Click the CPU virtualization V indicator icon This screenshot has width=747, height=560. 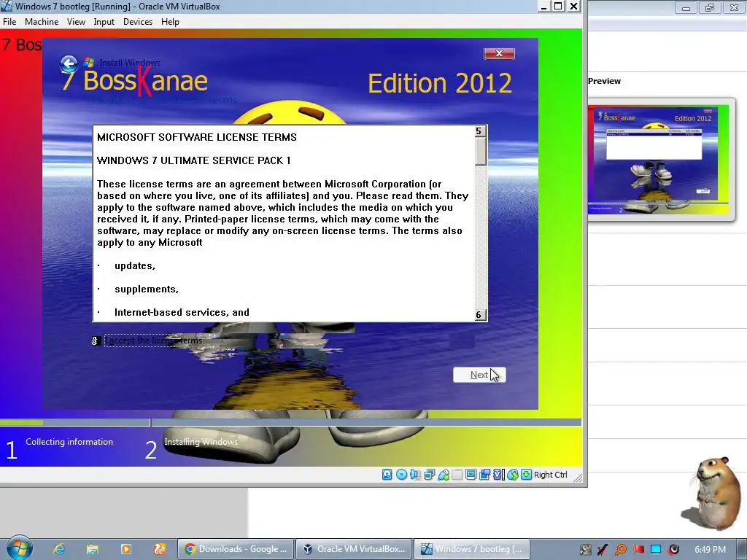pos(498,474)
